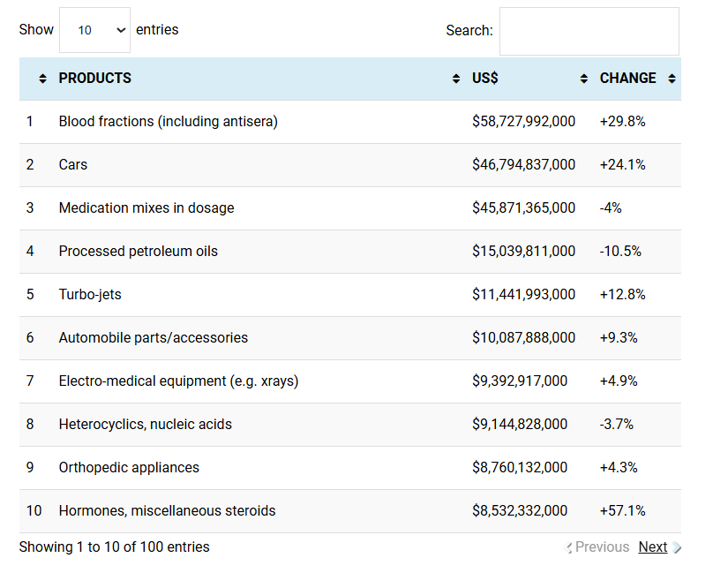The width and height of the screenshot is (728, 588).
Task: Click the value $11,441,993,000
Action: [523, 294]
